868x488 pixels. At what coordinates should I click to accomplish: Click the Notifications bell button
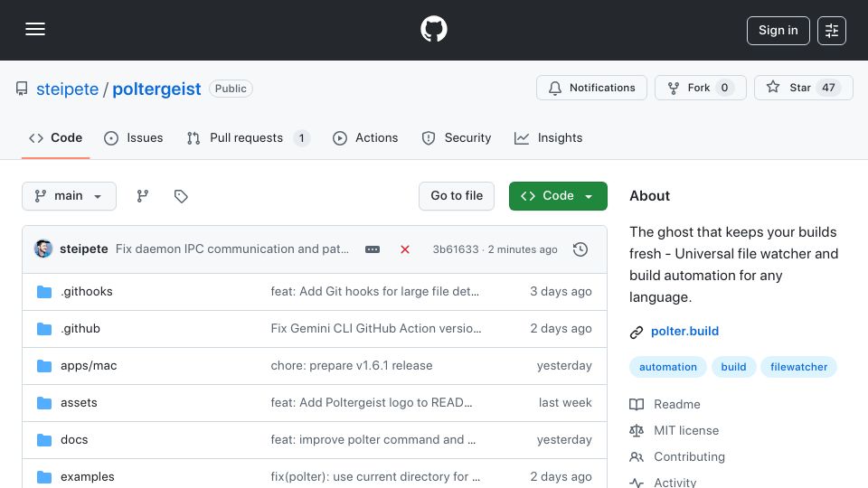click(591, 88)
